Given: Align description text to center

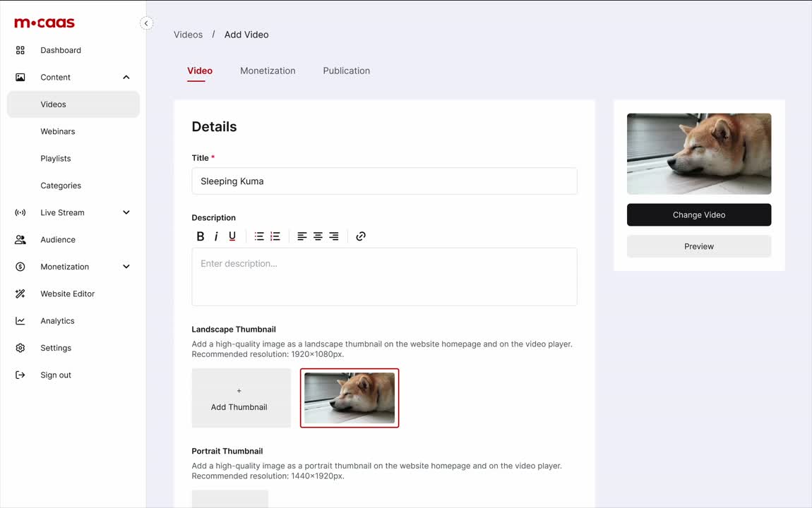Looking at the screenshot, I should [x=318, y=236].
